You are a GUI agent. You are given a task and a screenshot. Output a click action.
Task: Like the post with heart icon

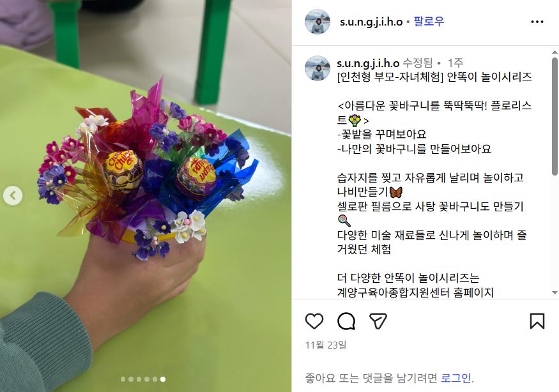click(x=314, y=321)
